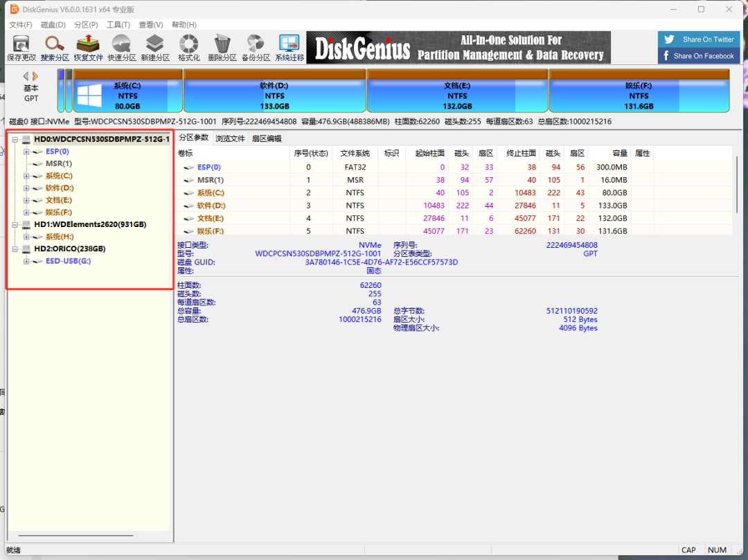The width and height of the screenshot is (748, 560).
Task: Click the Twitter bird icon
Action: (669, 39)
